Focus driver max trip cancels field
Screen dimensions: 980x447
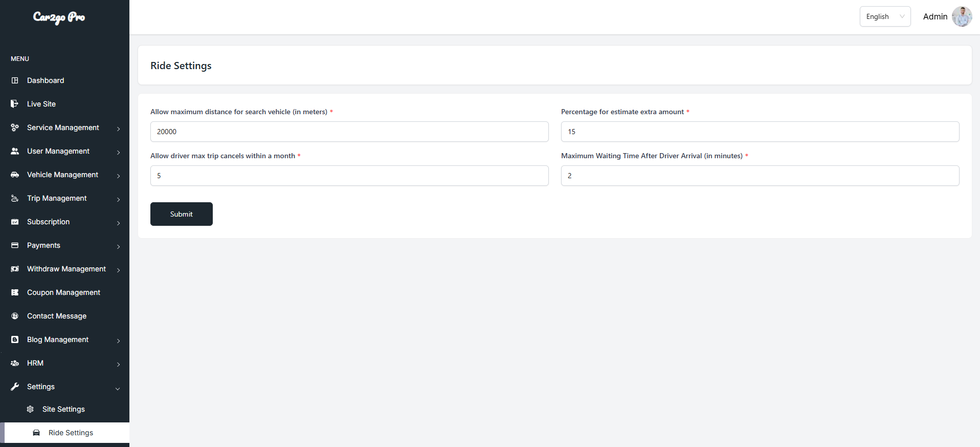(x=349, y=176)
